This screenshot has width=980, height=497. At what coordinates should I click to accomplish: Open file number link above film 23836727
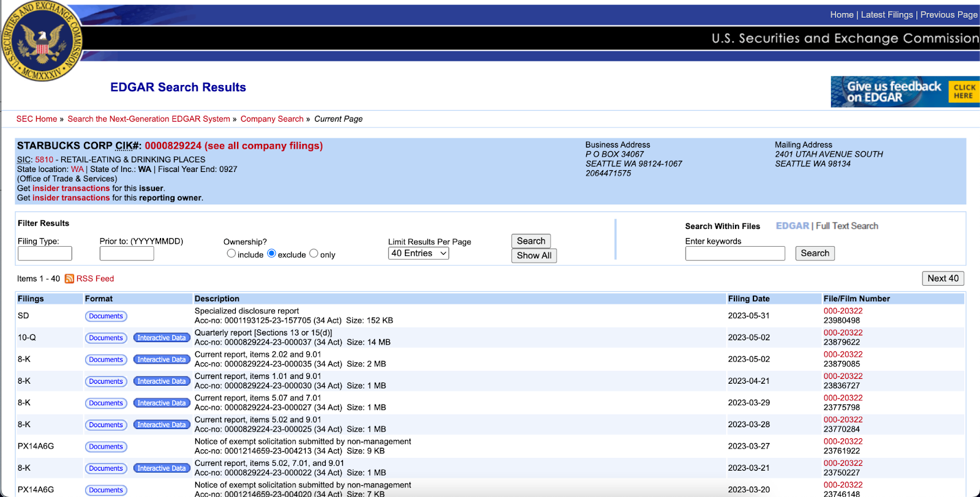pyautogui.click(x=843, y=376)
